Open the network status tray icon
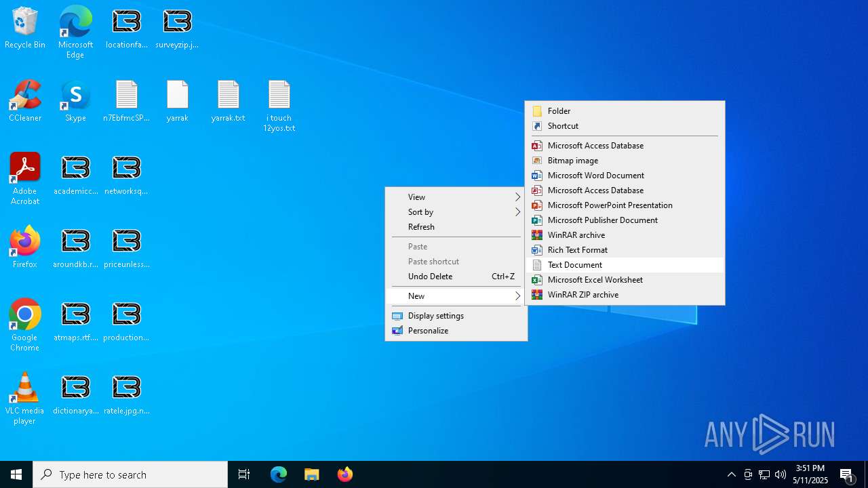 pos(764,474)
